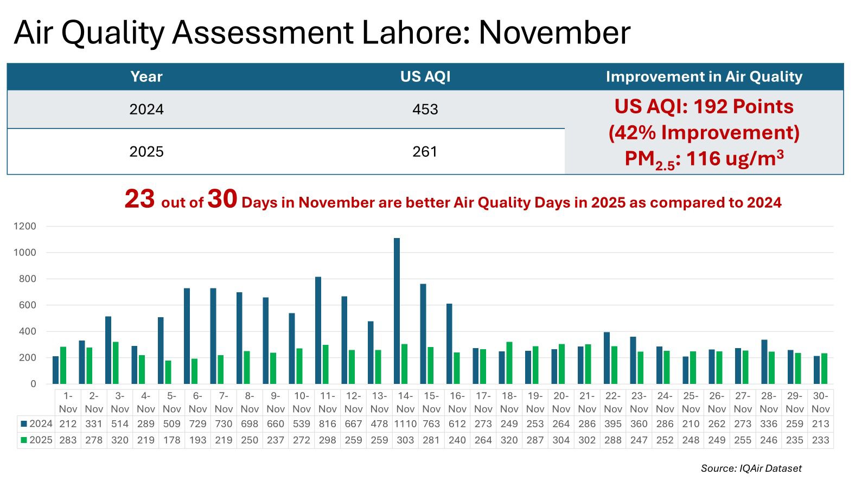Image resolution: width=868 pixels, height=488 pixels.
Task: Click the 'Year' column header
Action: pyautogui.click(x=146, y=77)
